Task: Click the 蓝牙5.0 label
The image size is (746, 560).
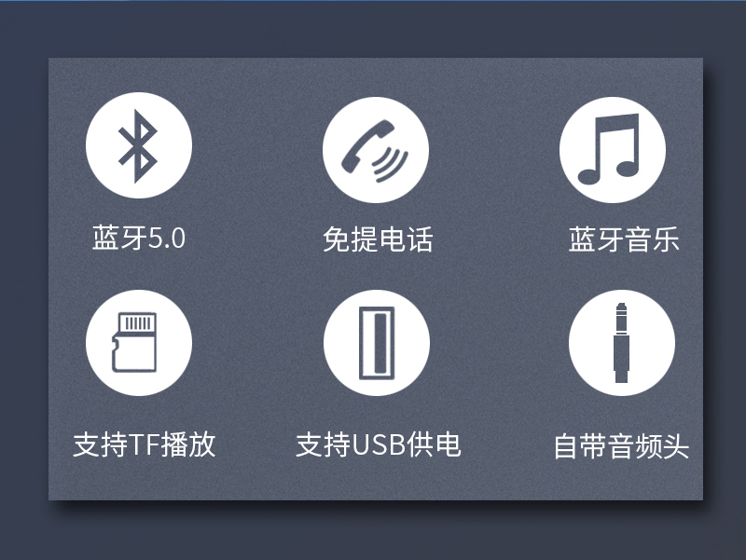Action: (x=138, y=238)
